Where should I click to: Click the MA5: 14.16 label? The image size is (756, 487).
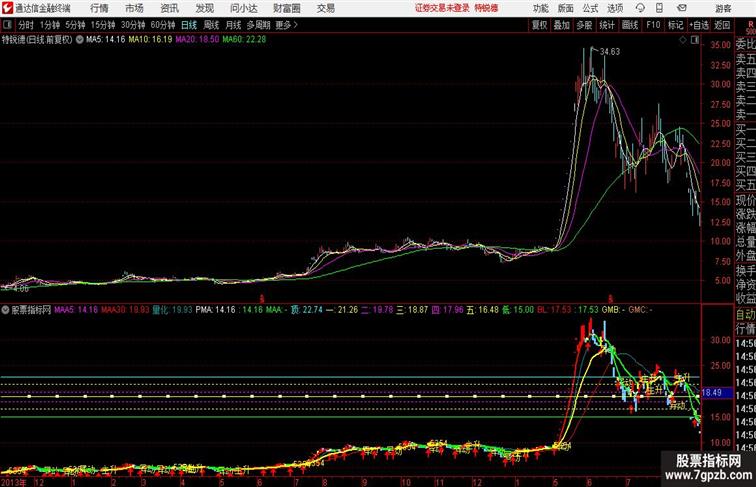105,40
